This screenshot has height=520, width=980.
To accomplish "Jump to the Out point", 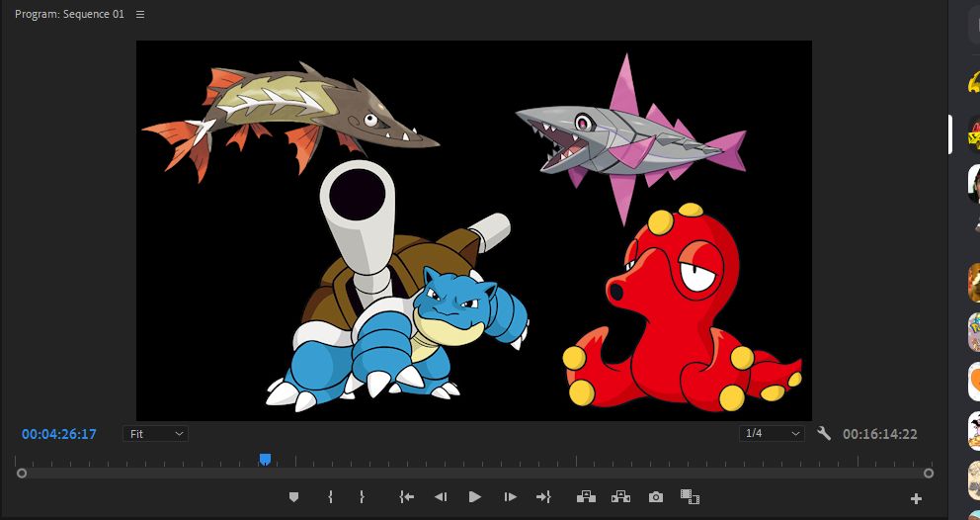I will [543, 497].
